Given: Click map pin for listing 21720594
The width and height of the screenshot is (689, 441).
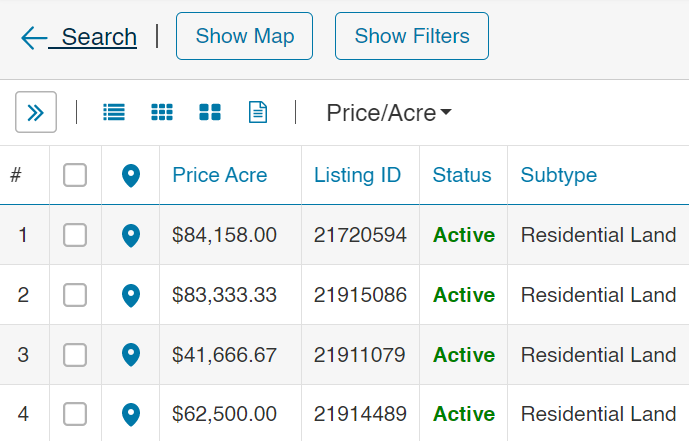Looking at the screenshot, I should 131,235.
